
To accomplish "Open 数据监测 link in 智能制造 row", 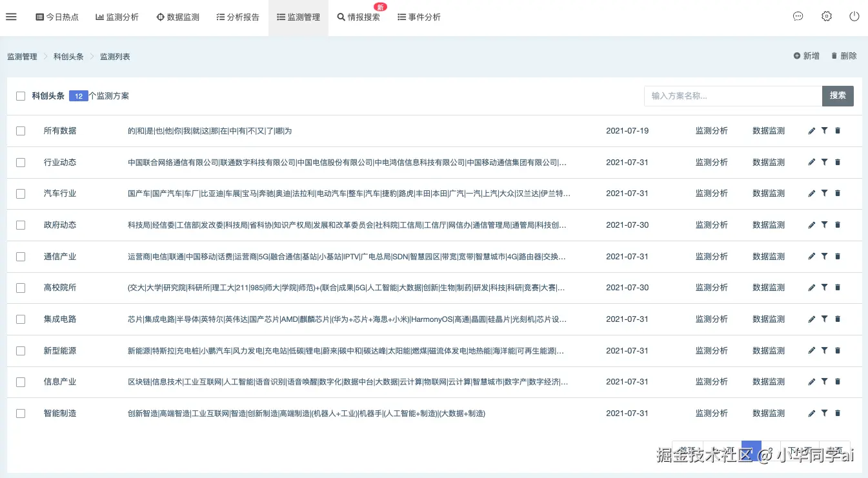I will pyautogui.click(x=769, y=413).
